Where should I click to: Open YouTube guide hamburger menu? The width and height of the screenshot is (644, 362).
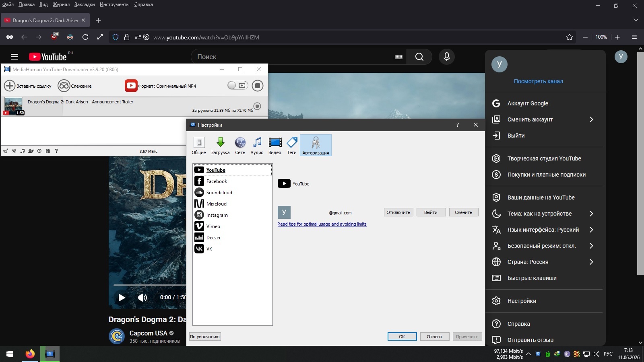click(14, 57)
